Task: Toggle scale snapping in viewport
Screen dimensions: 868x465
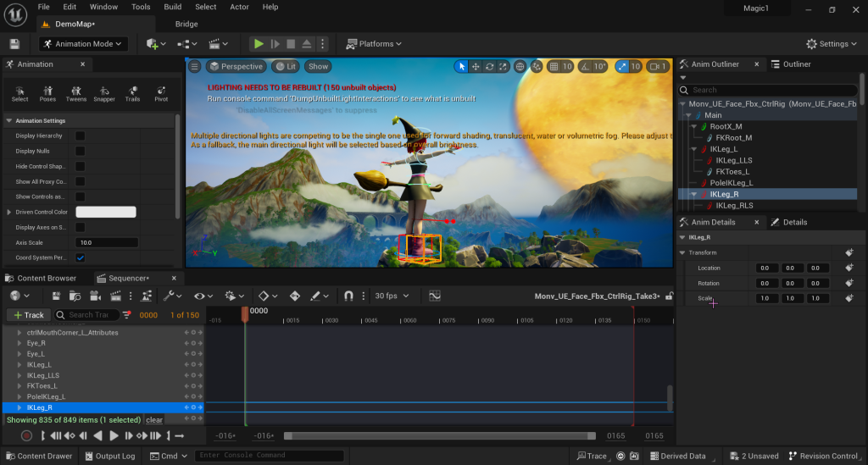Action: (622, 66)
